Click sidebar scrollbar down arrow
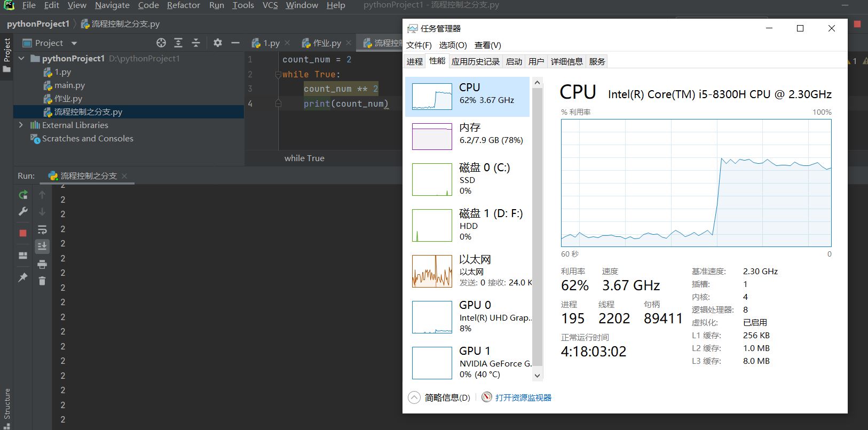Image resolution: width=868 pixels, height=430 pixels. point(538,375)
